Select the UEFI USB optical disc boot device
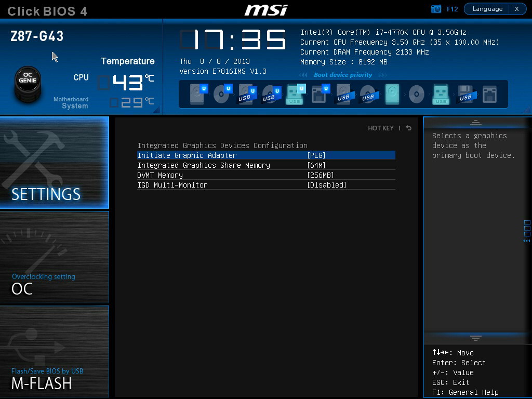This screenshot has height=399, width=532. coord(271,94)
